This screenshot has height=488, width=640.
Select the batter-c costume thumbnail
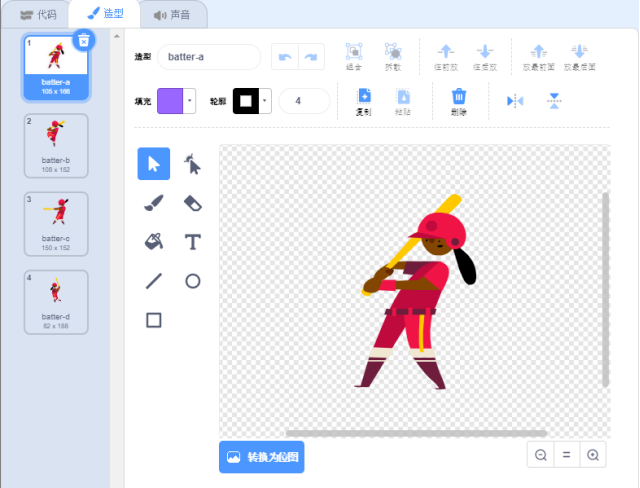(x=56, y=224)
